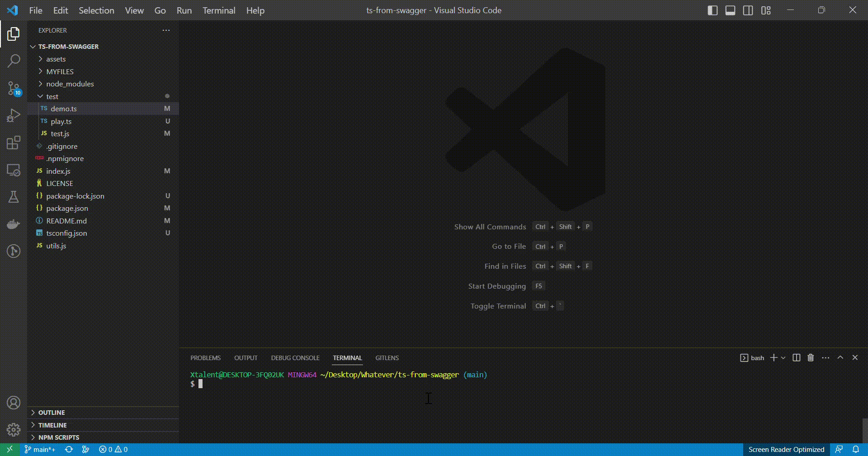The width and height of the screenshot is (868, 456).
Task: Collapse the test folder
Action: tap(104, 96)
